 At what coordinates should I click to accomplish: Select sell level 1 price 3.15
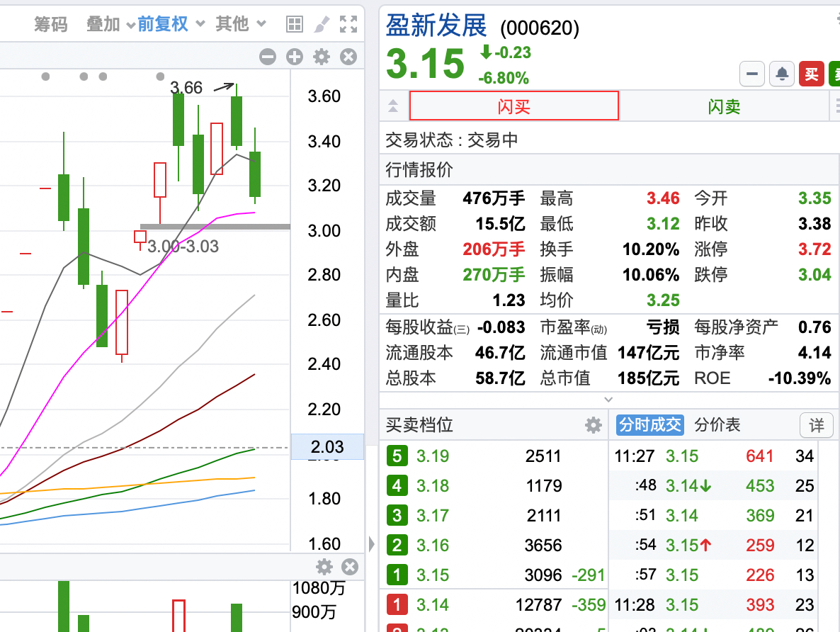pos(433,575)
